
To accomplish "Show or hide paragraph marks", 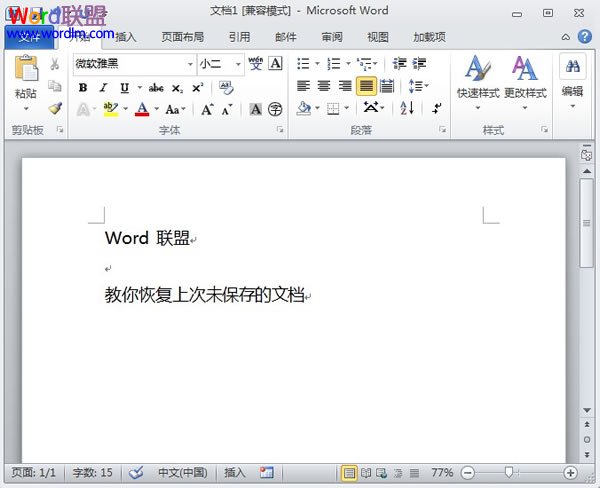I will [x=437, y=108].
